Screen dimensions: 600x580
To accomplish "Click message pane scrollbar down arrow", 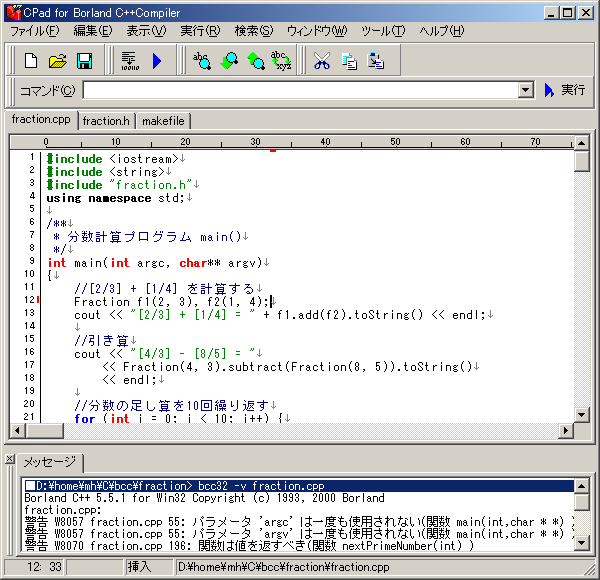I will 582,543.
